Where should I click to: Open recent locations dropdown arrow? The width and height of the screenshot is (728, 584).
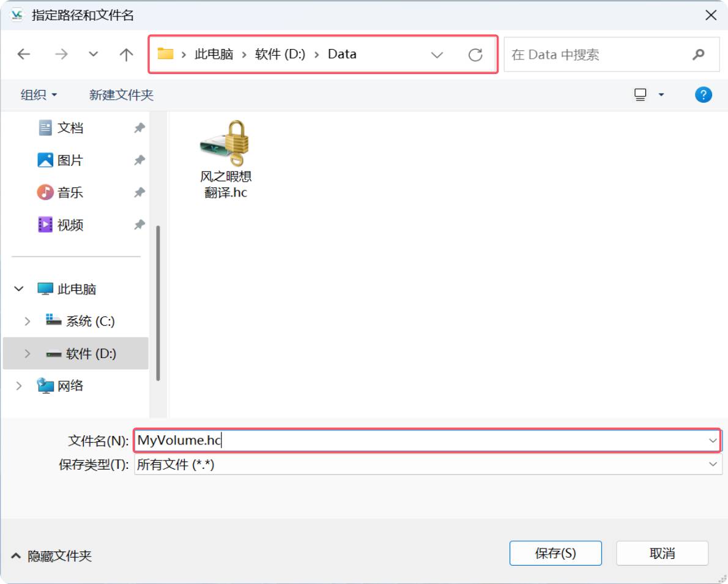click(93, 54)
